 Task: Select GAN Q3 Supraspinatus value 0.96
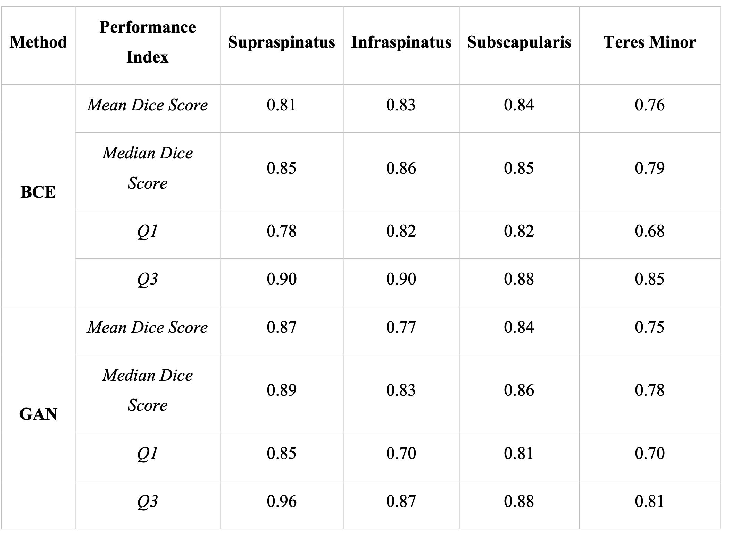pos(281,501)
